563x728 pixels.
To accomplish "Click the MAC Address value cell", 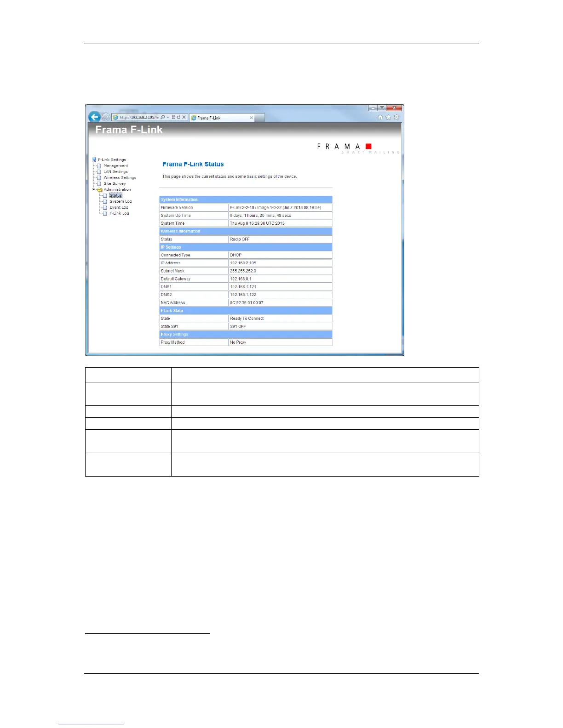I will tap(281, 302).
